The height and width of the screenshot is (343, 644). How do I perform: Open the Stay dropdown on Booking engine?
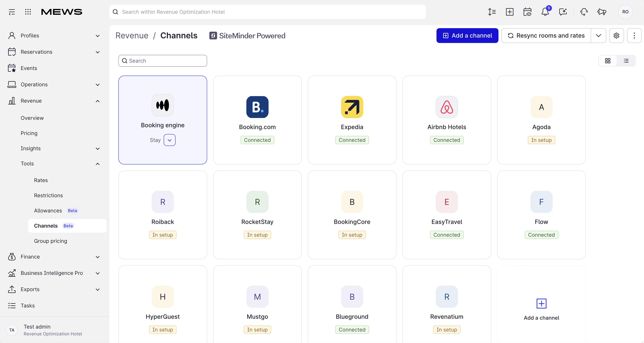169,140
